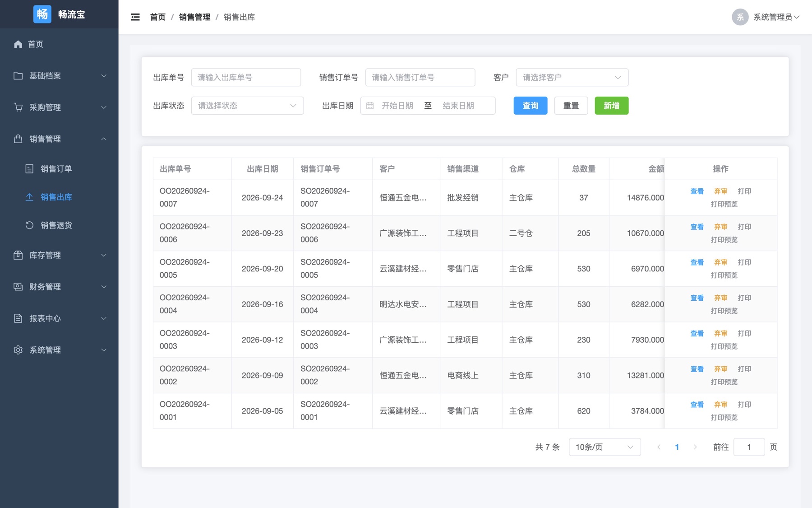Image resolution: width=812 pixels, height=508 pixels.
Task: Open 销售退货 in sidebar
Action: coord(59,225)
